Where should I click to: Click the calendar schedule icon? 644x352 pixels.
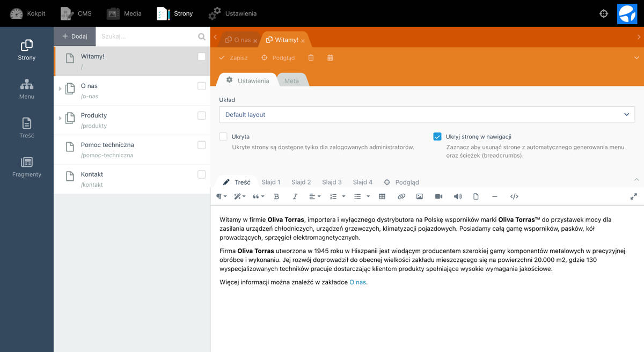pos(330,58)
